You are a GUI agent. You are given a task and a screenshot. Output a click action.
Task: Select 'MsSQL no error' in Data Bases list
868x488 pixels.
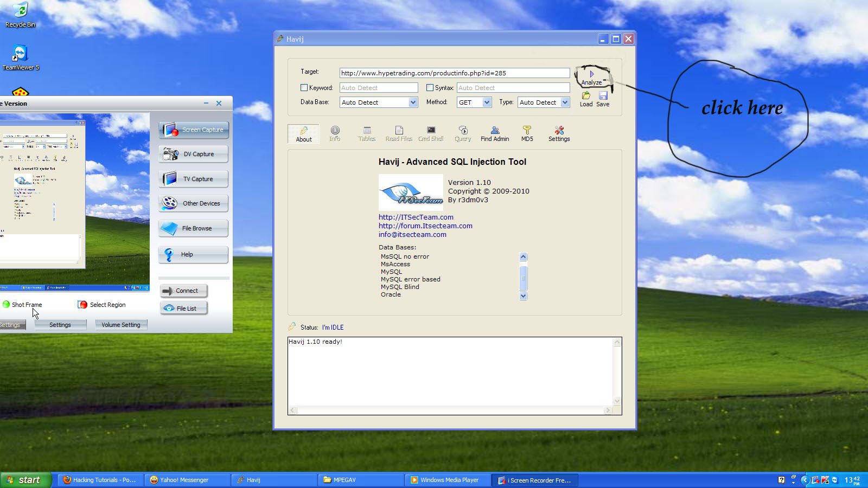[405, 257]
